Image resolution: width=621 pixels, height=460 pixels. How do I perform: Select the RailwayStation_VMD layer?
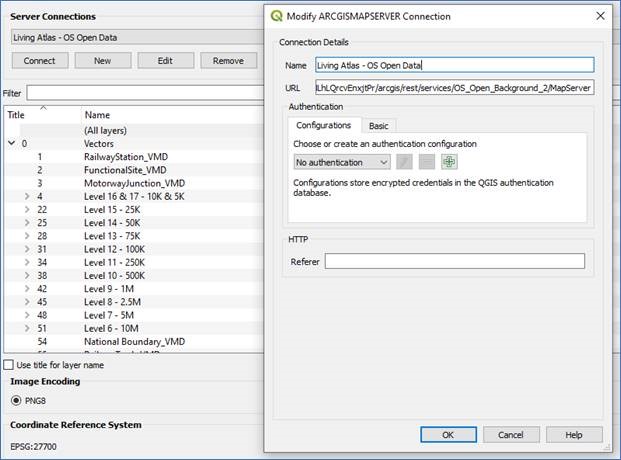coord(126,157)
